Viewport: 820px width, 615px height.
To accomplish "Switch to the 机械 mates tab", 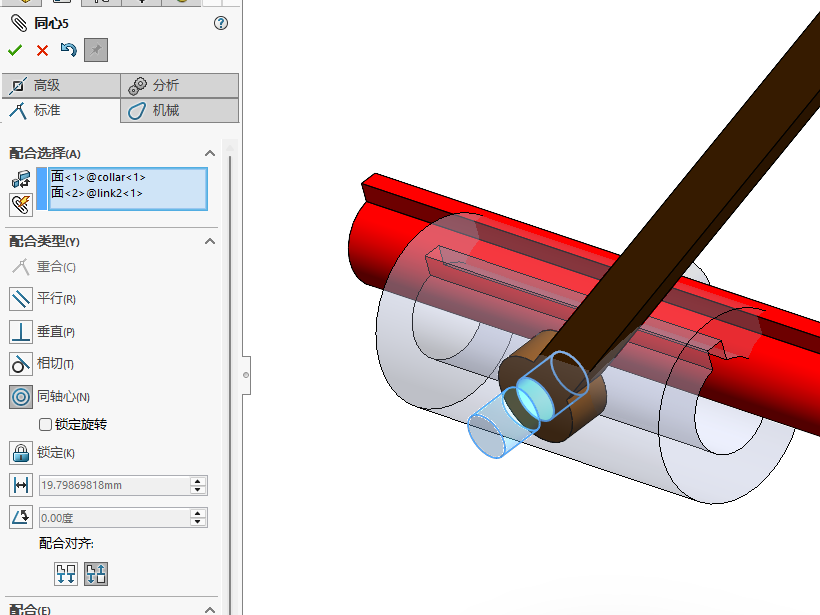I will click(x=179, y=110).
